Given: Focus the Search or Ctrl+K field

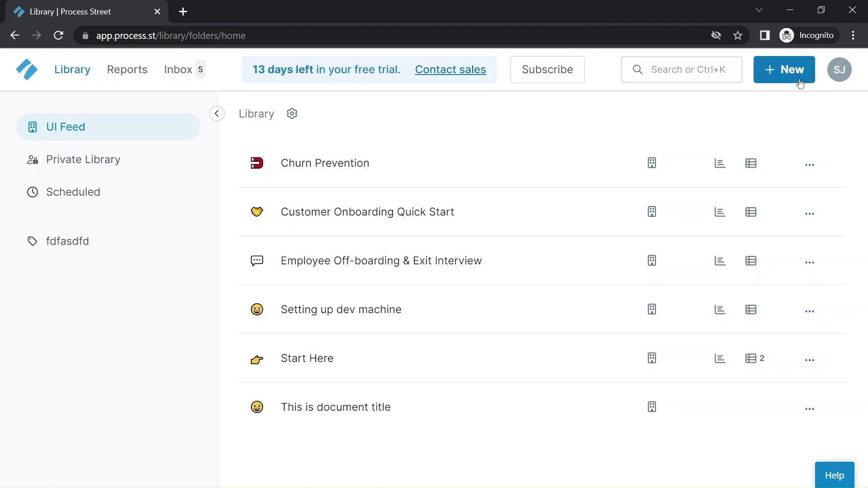Looking at the screenshot, I should click(687, 70).
